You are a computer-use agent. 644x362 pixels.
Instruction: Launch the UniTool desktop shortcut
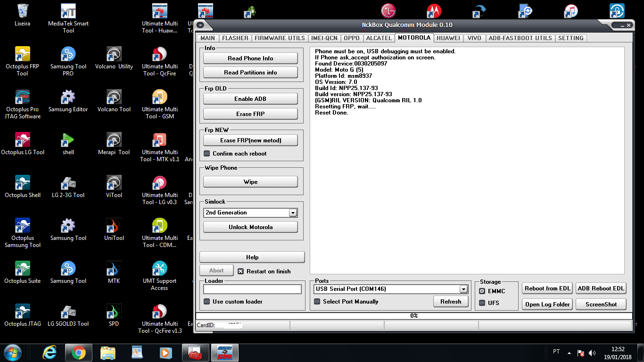114,230
